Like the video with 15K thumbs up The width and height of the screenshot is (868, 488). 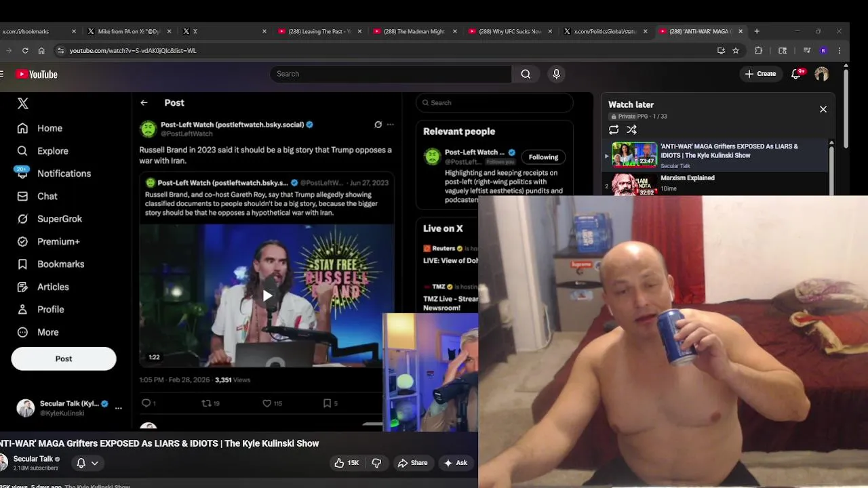pos(347,463)
